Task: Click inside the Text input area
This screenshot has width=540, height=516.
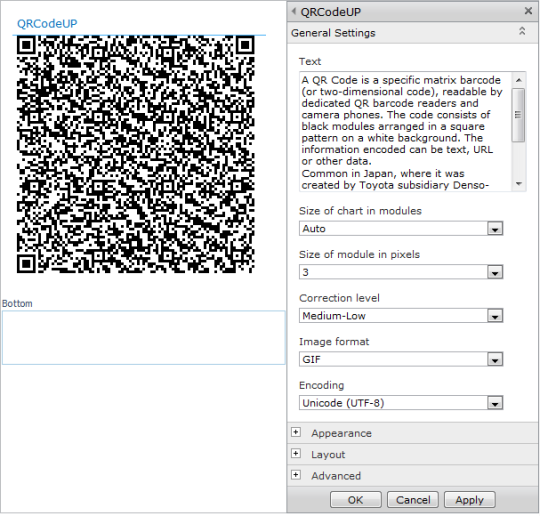Action: 405,132
